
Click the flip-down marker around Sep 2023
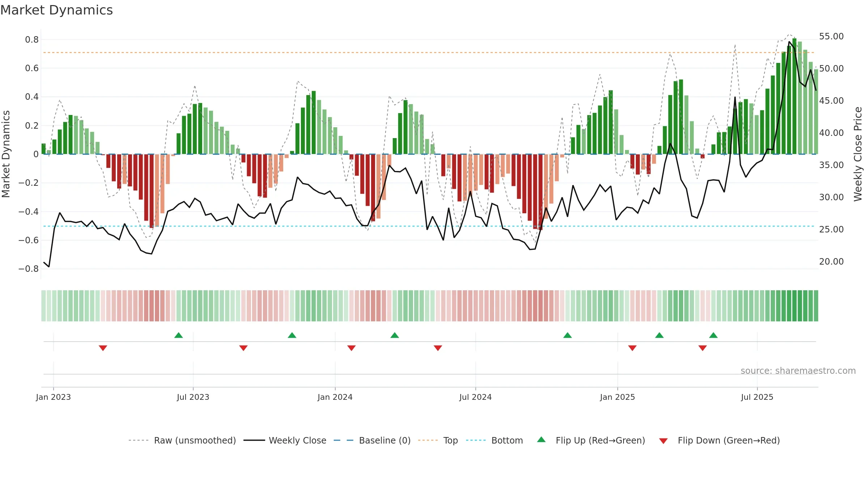pos(243,348)
